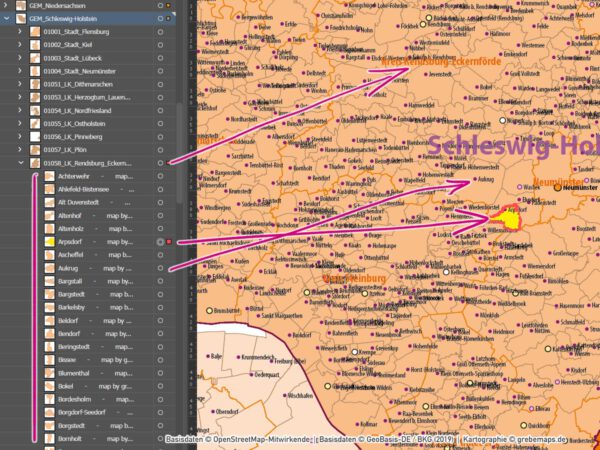The height and width of the screenshot is (450, 600).
Task: Click target circle of Achterwehr sublayer
Action: [x=160, y=176]
